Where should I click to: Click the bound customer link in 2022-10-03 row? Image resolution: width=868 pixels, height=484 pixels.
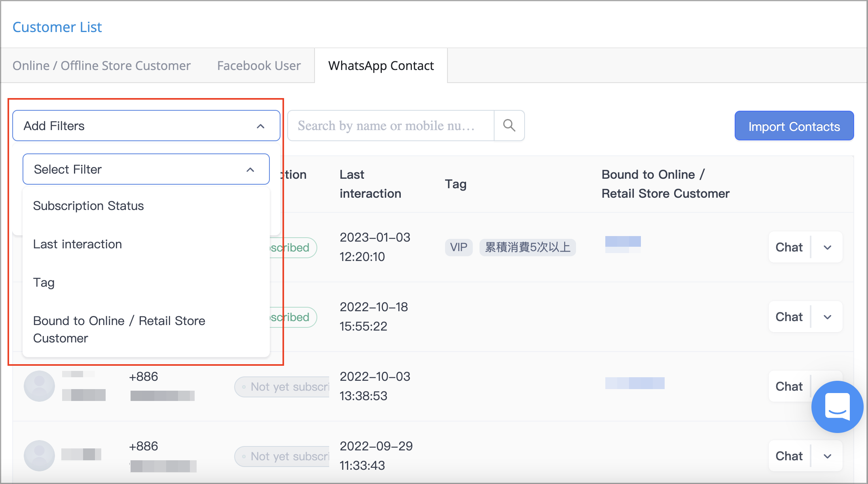click(635, 383)
